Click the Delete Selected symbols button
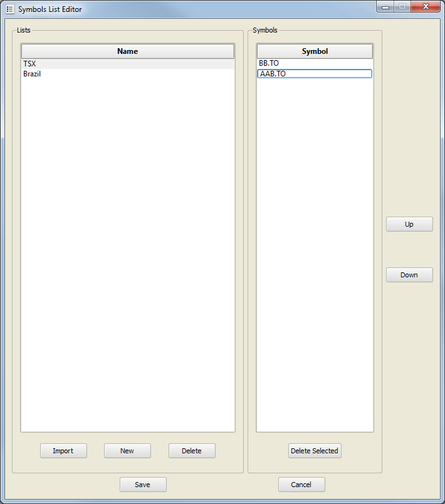 tap(315, 451)
